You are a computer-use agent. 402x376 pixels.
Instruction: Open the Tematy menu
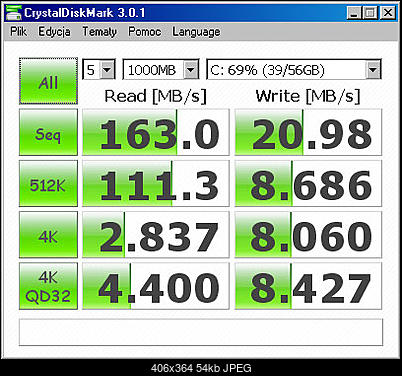pos(99,32)
